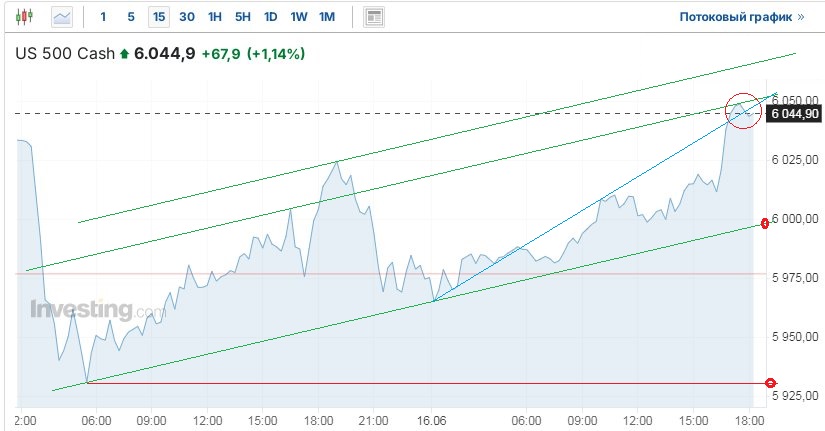Select the 5 minute timeframe
Image resolution: width=825 pixels, height=431 pixels.
(x=131, y=17)
